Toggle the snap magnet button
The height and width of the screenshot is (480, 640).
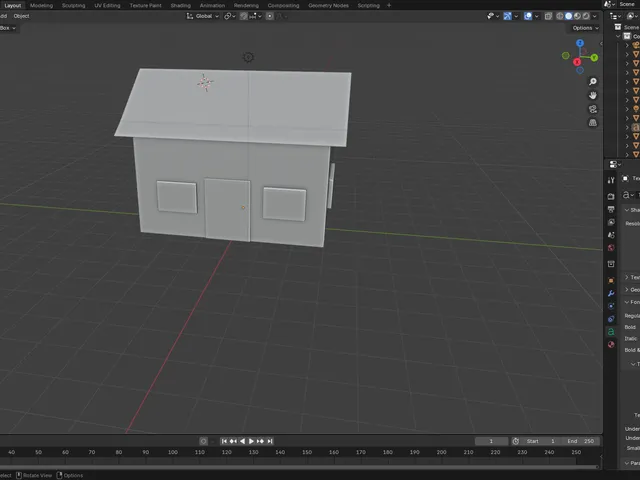click(244, 16)
